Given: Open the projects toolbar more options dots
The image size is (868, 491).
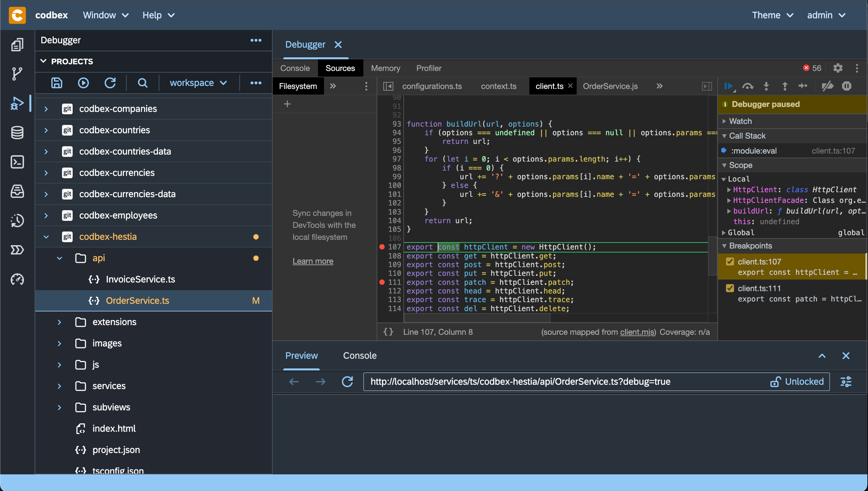Looking at the screenshot, I should pos(256,83).
